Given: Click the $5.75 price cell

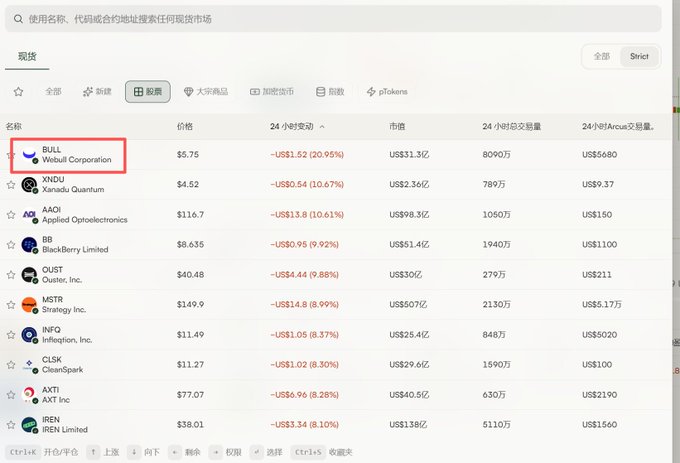Looking at the screenshot, I should tap(188, 154).
